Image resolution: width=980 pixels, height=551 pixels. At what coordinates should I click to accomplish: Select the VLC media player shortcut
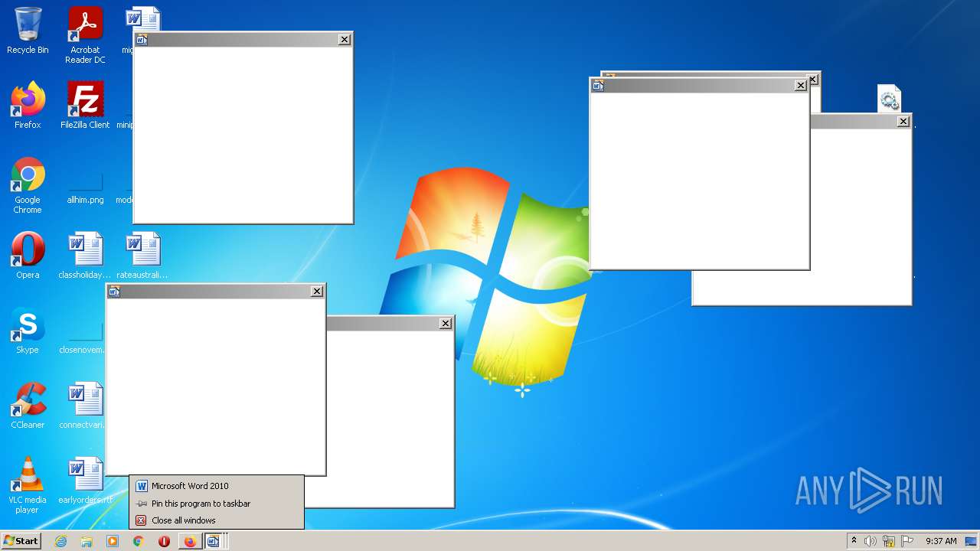pos(28,485)
